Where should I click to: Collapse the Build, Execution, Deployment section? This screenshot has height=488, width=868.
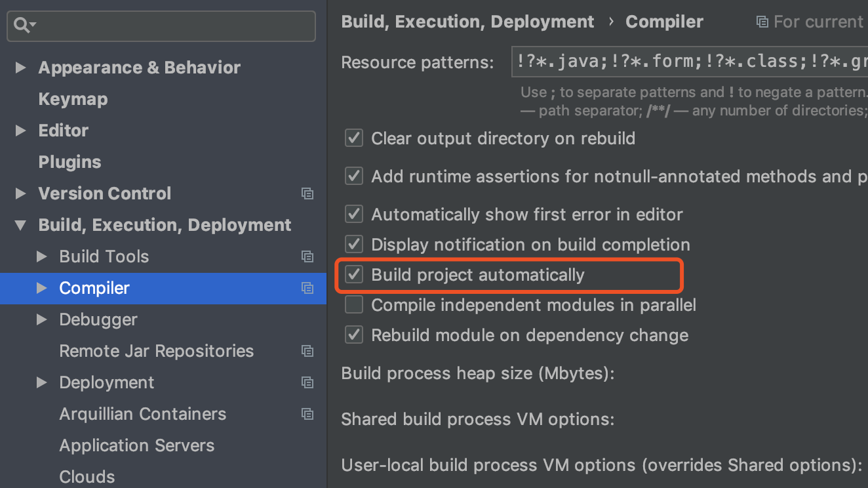pos(21,225)
